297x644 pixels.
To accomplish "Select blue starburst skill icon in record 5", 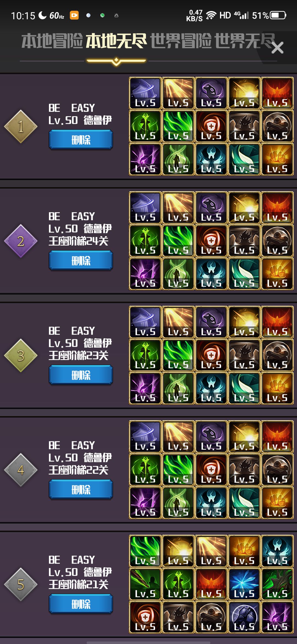I will (244, 584).
